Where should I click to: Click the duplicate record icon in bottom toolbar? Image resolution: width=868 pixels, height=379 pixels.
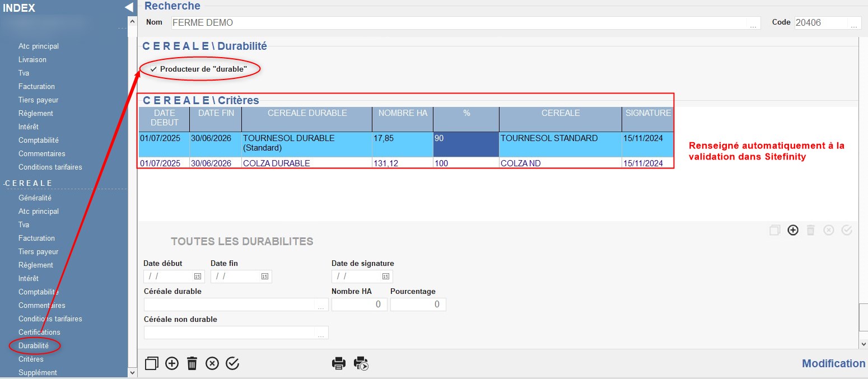[151, 363]
